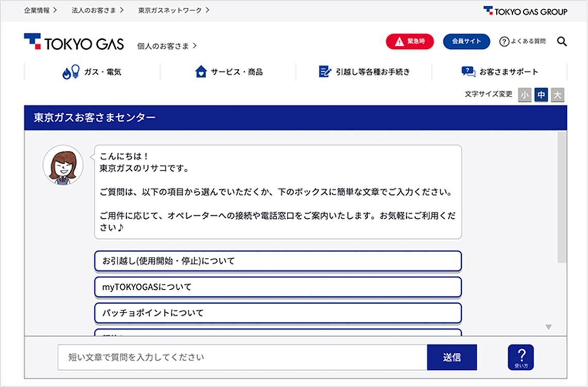The height and width of the screenshot is (387, 588).
Task: Select myTOKYOGASについて option
Action: [x=278, y=287]
